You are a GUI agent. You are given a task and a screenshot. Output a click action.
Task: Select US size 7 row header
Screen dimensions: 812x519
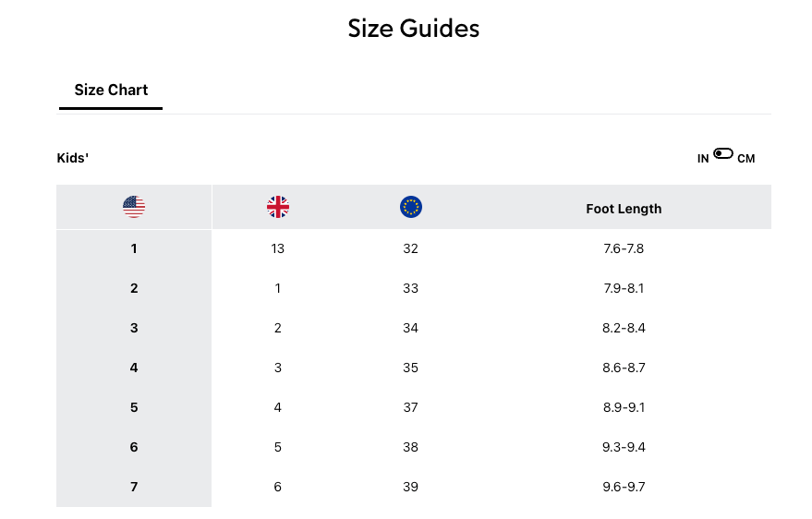pos(134,487)
